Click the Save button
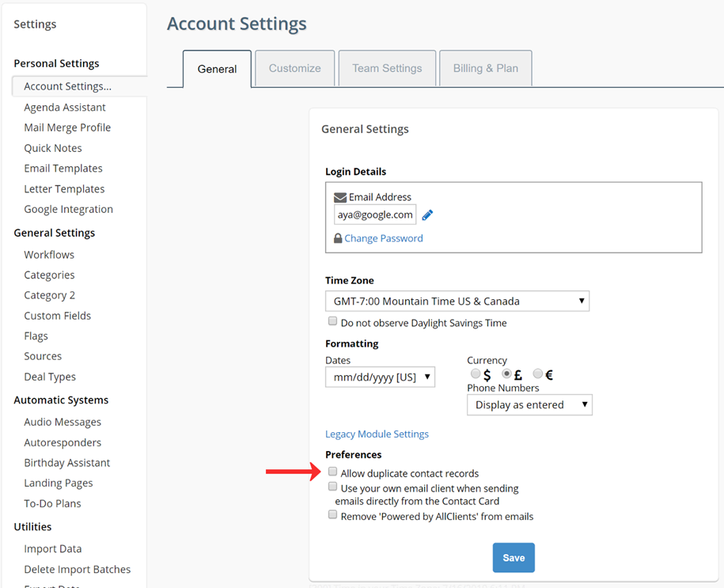The height and width of the screenshot is (588, 724). 513,557
